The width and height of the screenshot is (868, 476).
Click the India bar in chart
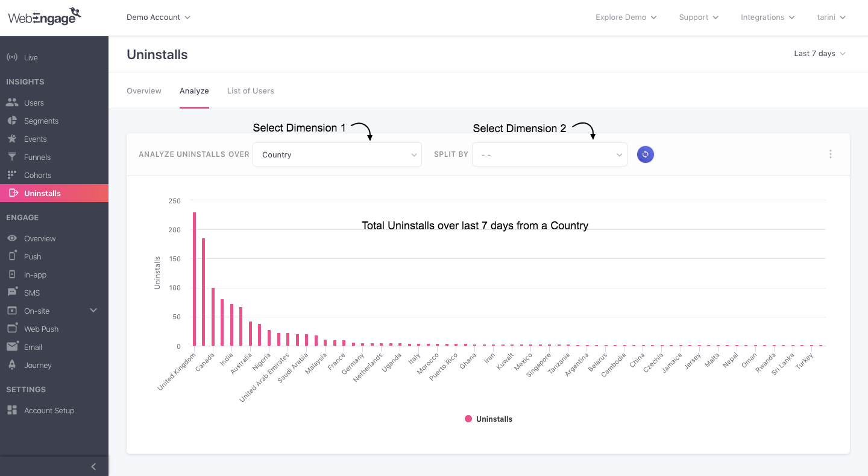(231, 325)
